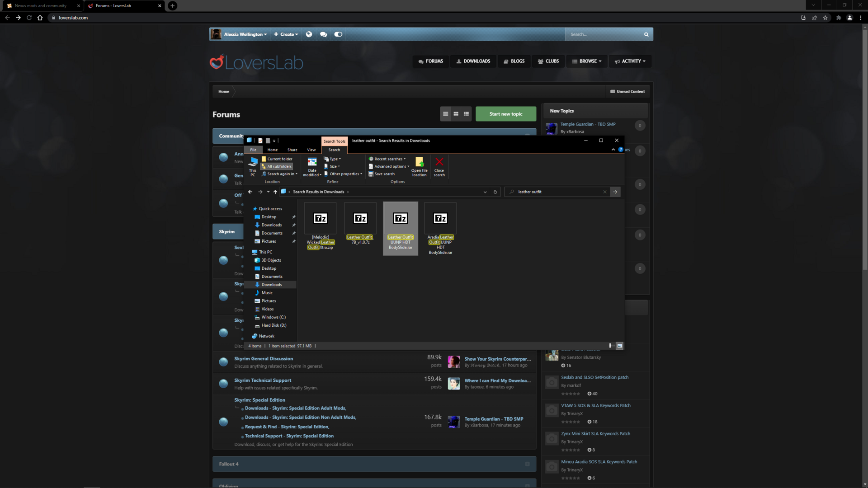Open Videos folder under This PC

(267, 309)
